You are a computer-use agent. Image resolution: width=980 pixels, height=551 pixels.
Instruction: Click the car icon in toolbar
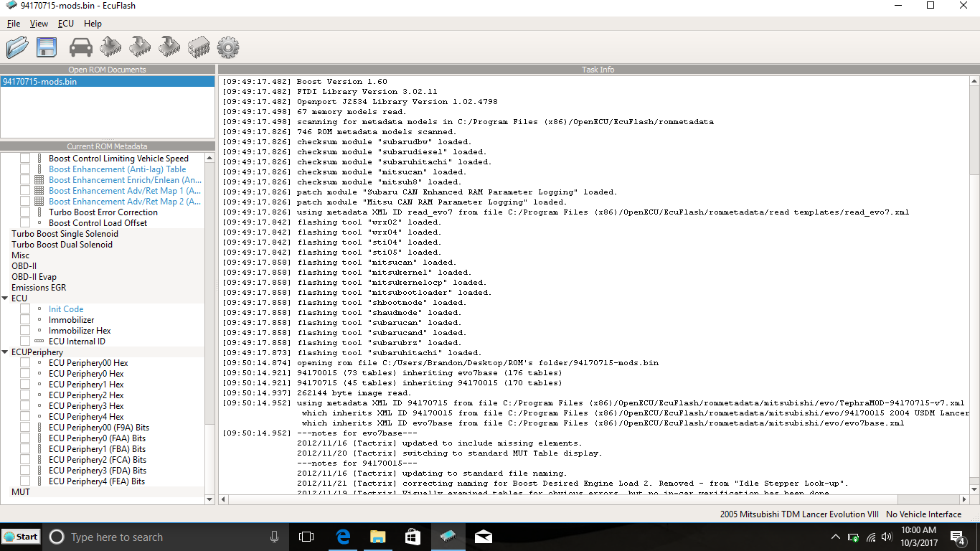(x=80, y=47)
